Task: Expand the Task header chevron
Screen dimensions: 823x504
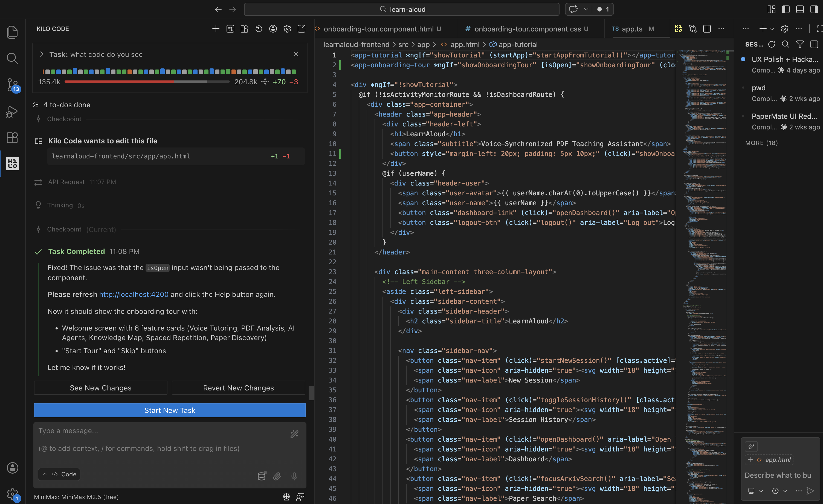Action: (42, 54)
